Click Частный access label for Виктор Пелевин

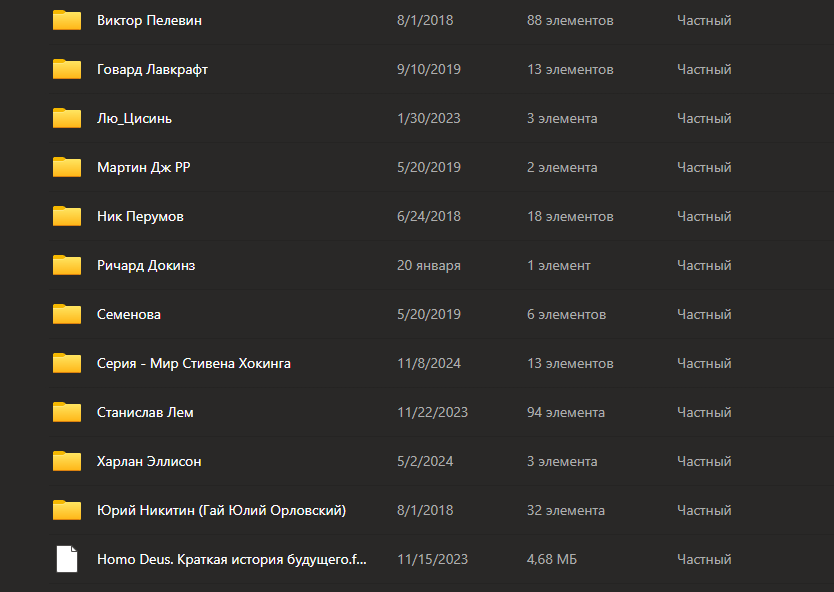click(x=704, y=20)
